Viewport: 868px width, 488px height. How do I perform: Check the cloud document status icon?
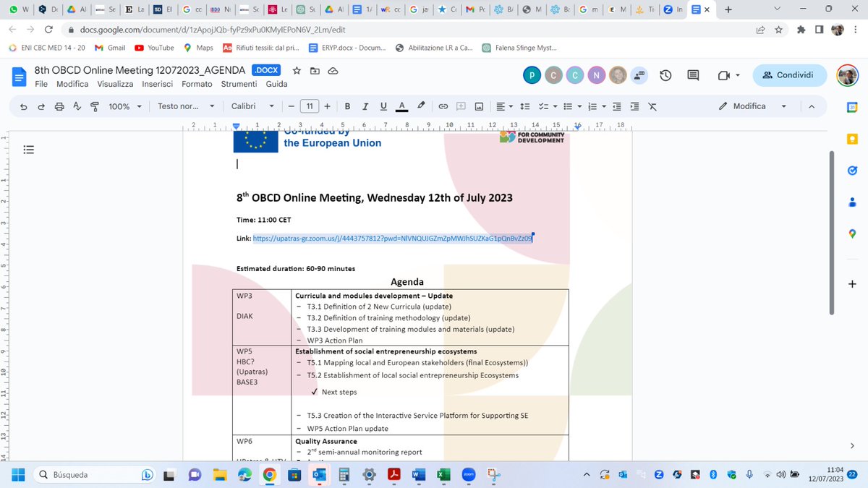333,71
